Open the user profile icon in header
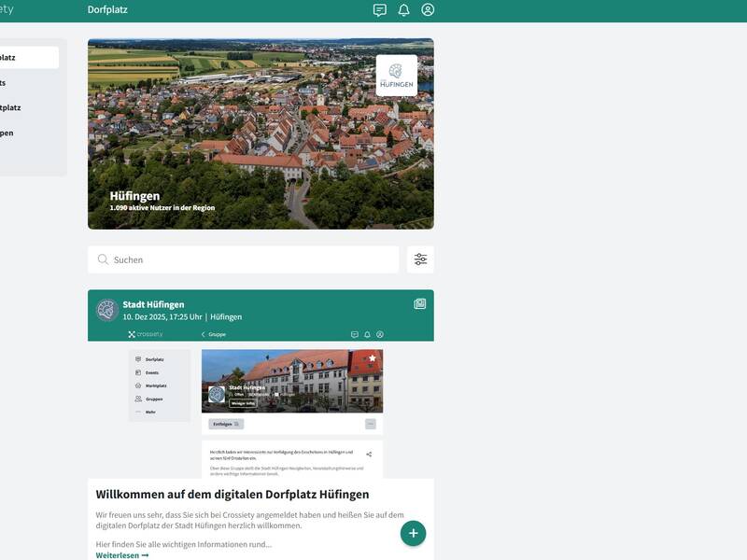The height and width of the screenshot is (560, 747). click(x=428, y=10)
